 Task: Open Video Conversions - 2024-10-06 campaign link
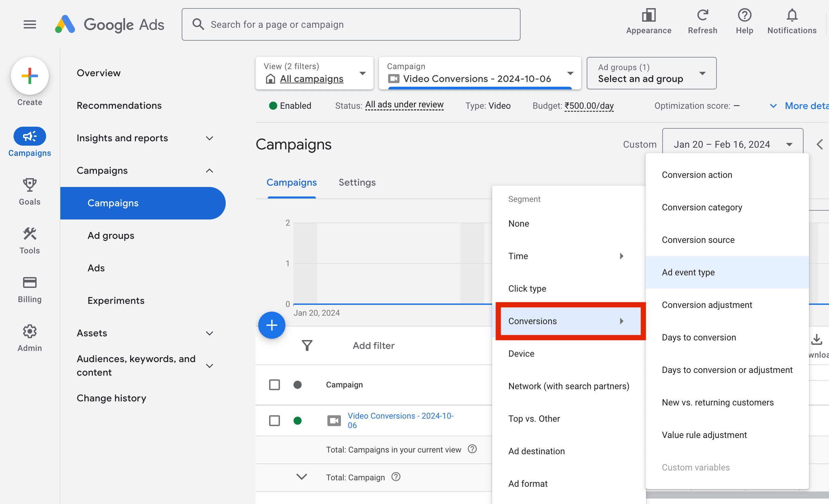coord(400,420)
